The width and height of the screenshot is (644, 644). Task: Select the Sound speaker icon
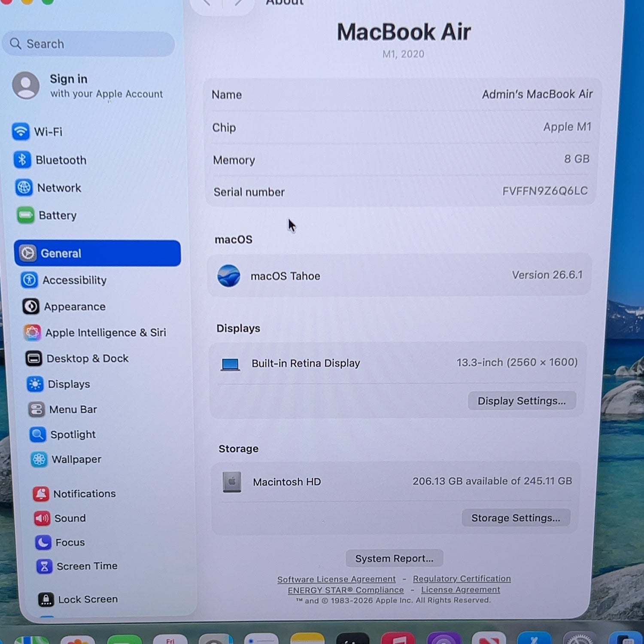click(42, 518)
